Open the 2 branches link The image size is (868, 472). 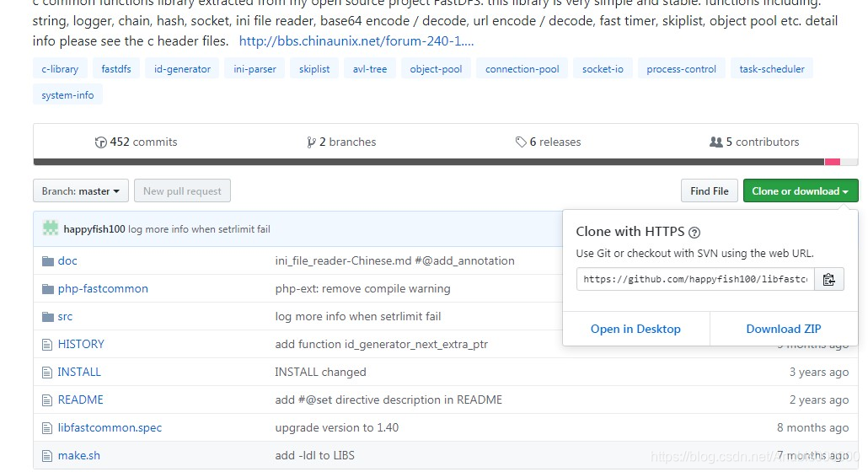click(341, 142)
